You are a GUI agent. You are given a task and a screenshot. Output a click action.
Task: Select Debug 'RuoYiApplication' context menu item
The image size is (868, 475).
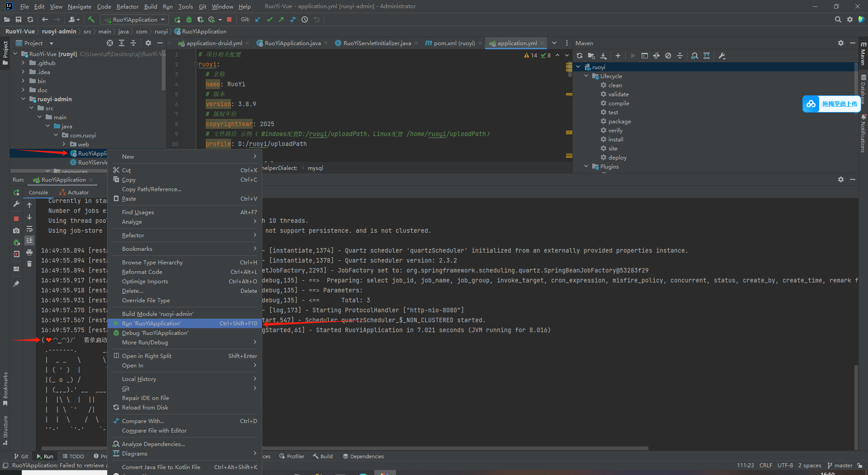(185, 333)
